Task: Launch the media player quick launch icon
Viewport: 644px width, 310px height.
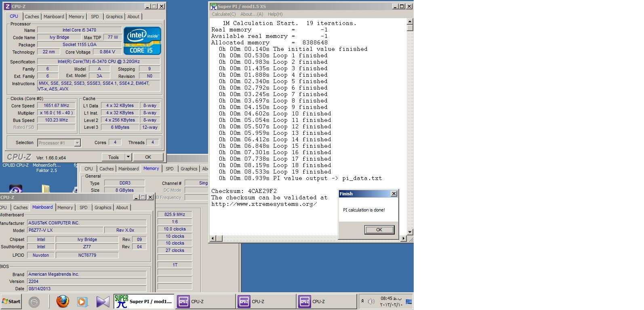Action: pyautogui.click(x=82, y=302)
